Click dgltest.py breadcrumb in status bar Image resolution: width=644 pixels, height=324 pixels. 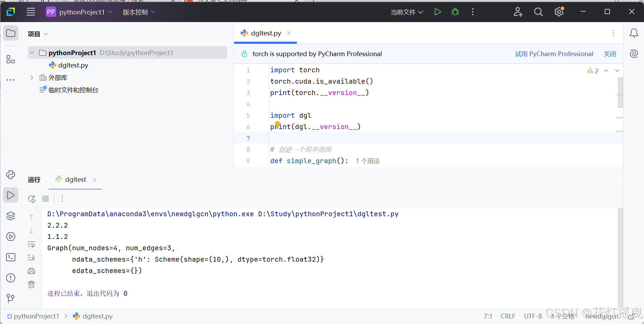93,316
